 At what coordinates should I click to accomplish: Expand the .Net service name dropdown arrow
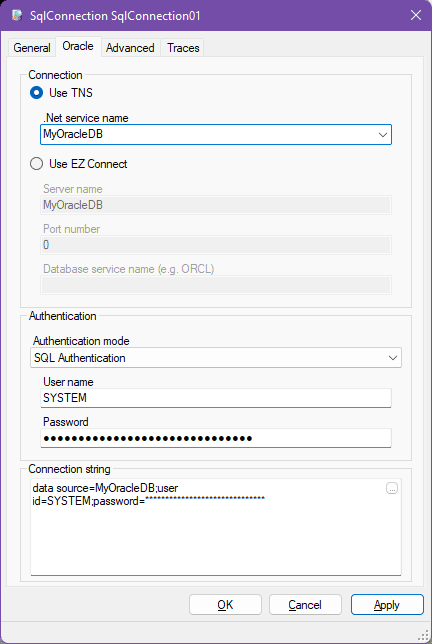point(383,135)
